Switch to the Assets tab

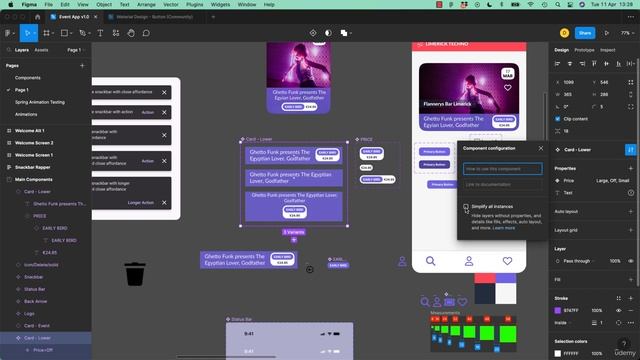pos(41,50)
